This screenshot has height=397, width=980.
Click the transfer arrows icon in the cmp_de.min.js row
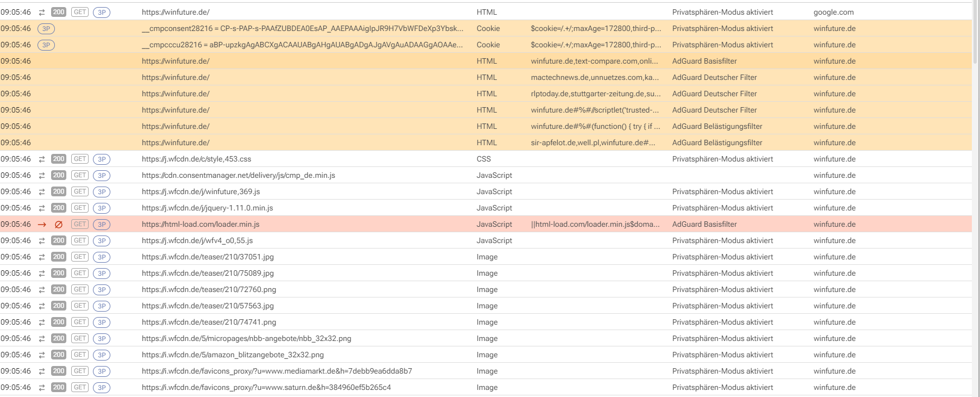coord(42,176)
